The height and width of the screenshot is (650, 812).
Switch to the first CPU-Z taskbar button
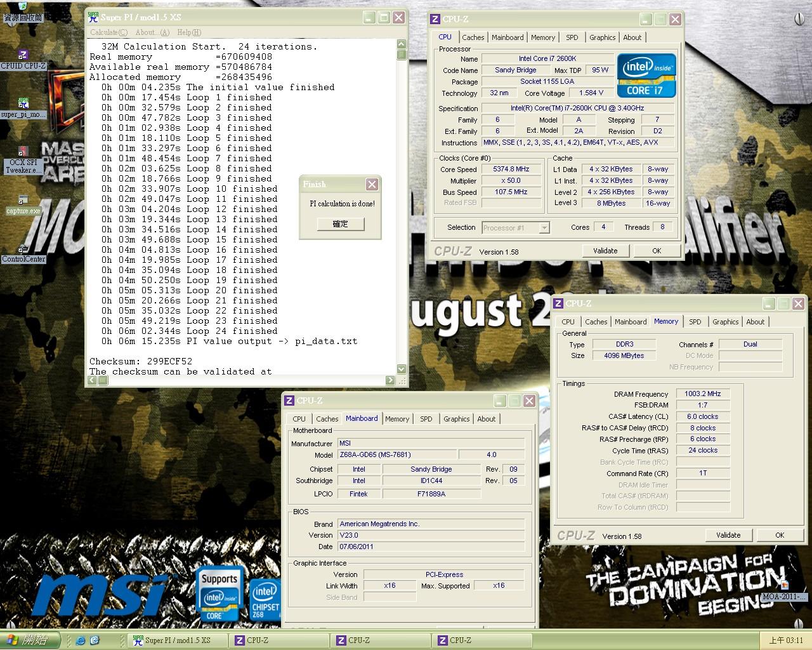click(x=279, y=640)
